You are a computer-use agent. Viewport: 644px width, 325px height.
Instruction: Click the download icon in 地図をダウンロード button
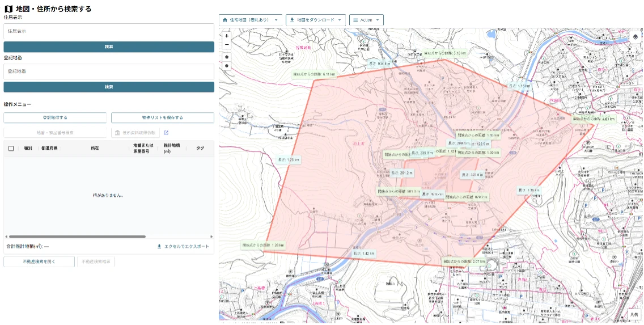(292, 20)
